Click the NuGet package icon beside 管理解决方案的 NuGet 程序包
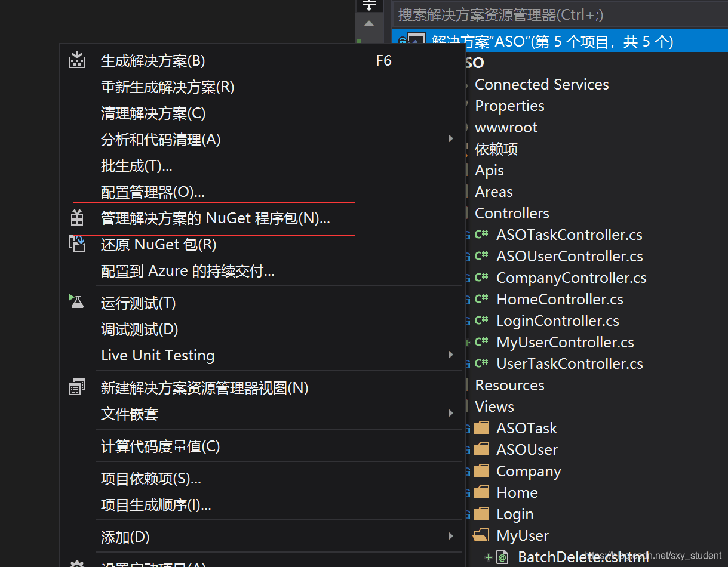 tap(77, 218)
